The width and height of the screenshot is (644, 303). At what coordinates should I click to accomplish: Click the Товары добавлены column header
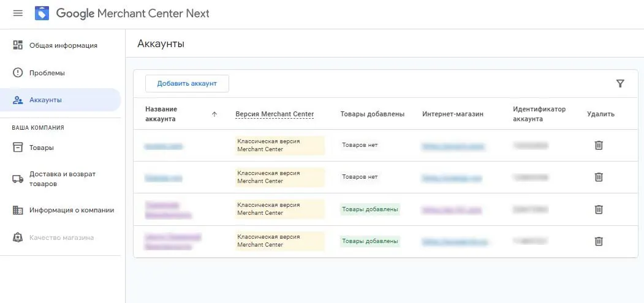click(373, 114)
